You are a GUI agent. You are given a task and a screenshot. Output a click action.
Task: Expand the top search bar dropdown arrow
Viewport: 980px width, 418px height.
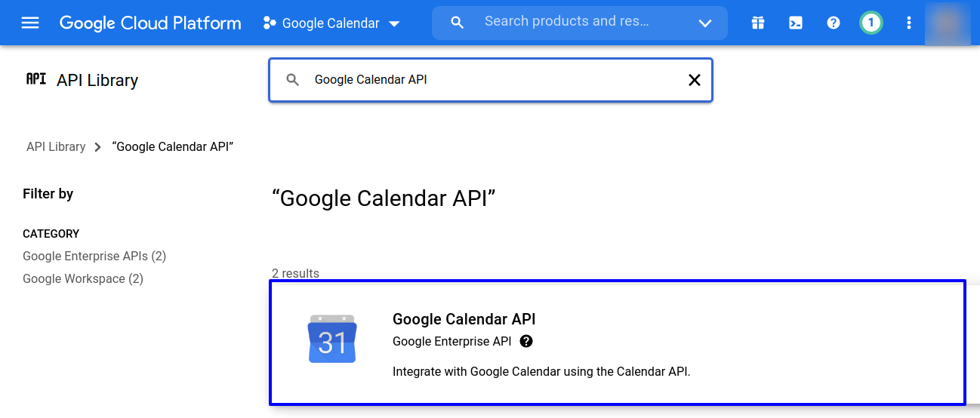(x=705, y=23)
